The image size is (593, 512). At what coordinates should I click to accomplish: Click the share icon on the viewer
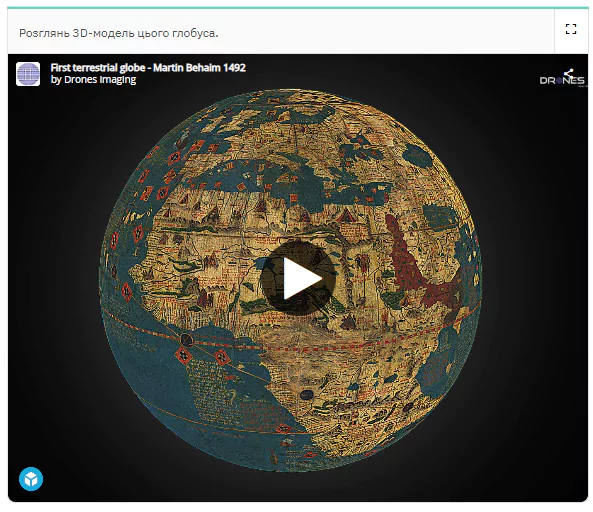(x=568, y=73)
